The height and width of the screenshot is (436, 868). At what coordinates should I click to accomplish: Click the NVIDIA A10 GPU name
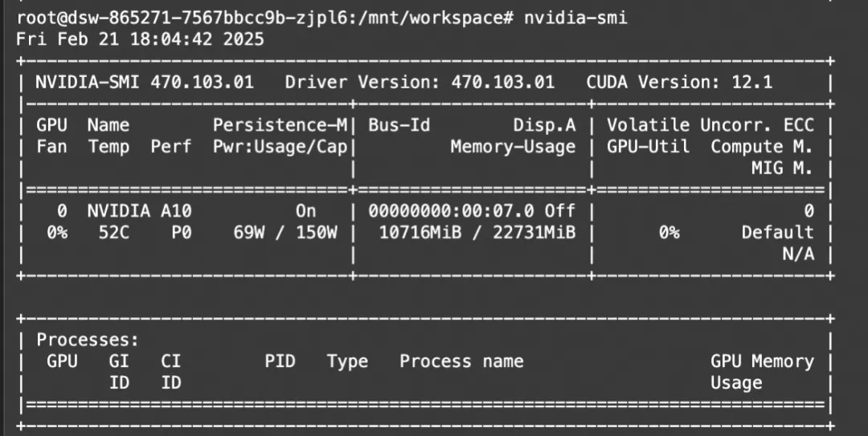pos(139,211)
